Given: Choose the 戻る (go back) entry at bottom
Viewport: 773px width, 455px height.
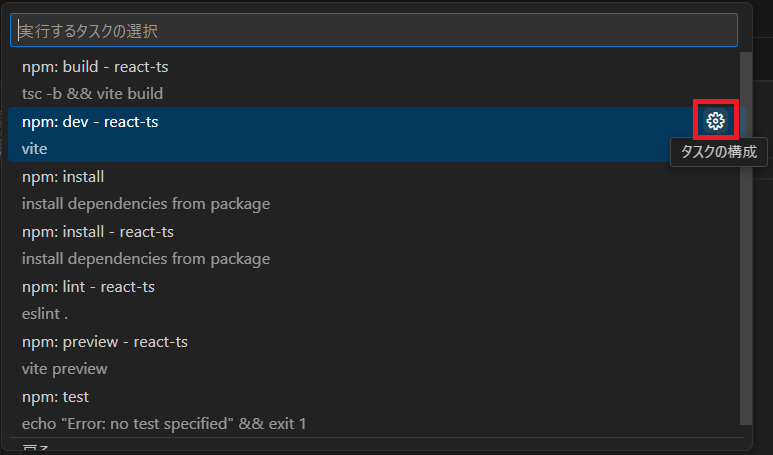Looking at the screenshot, I should (36, 449).
